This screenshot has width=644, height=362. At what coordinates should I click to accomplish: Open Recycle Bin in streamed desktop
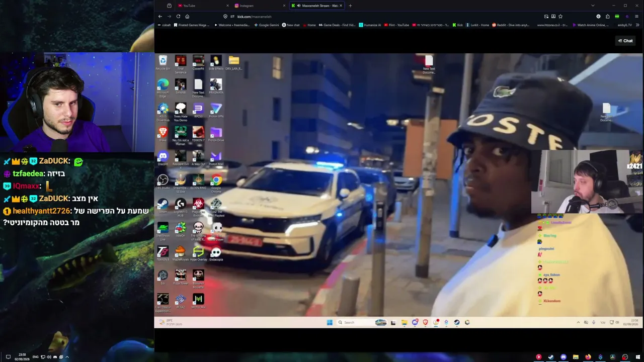tap(163, 63)
